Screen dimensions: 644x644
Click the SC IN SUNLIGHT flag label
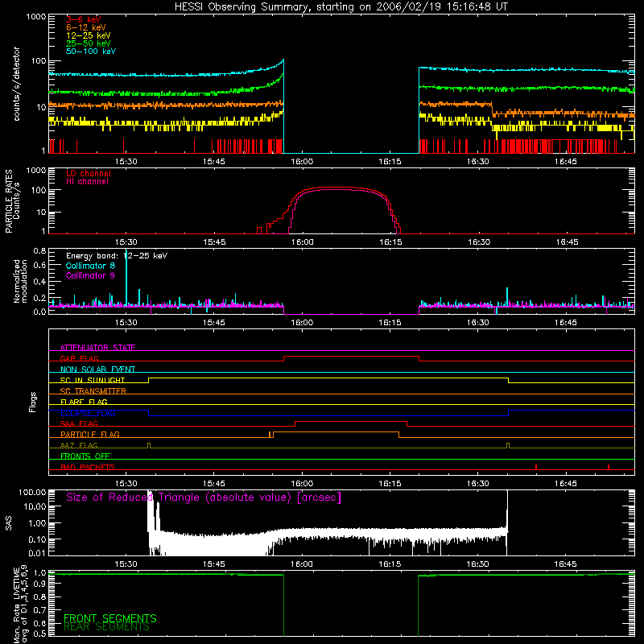point(93,380)
